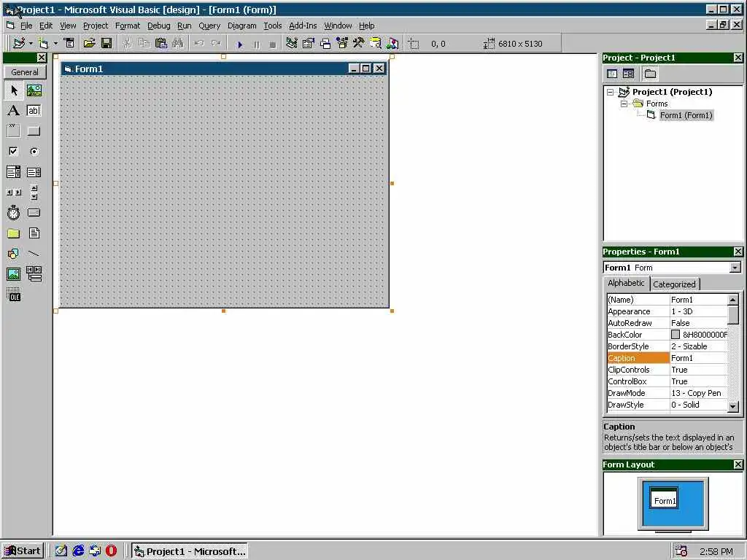
Task: Click the Open Project toolbar icon
Action: (89, 43)
